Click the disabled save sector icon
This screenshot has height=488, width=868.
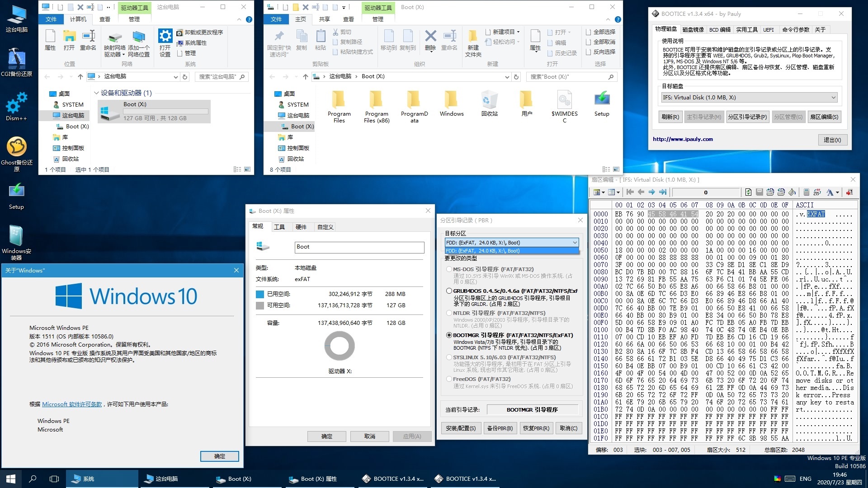(759, 192)
